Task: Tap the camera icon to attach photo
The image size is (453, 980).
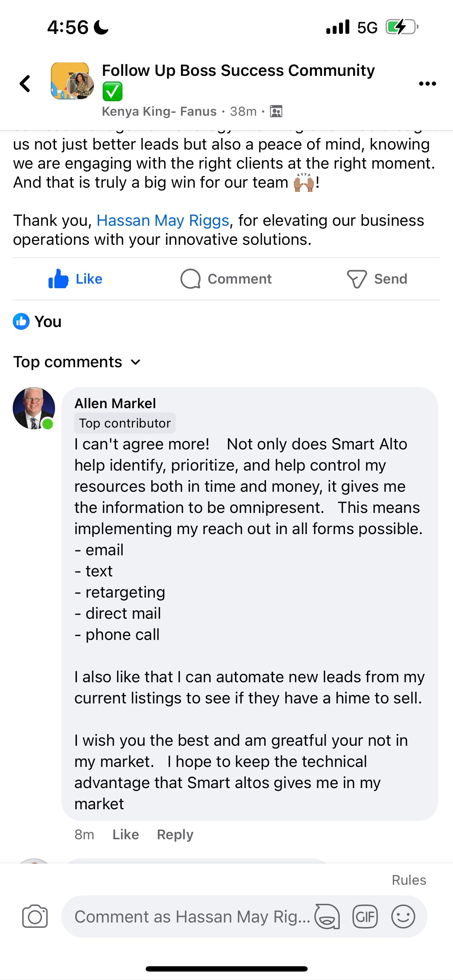Action: click(x=35, y=917)
